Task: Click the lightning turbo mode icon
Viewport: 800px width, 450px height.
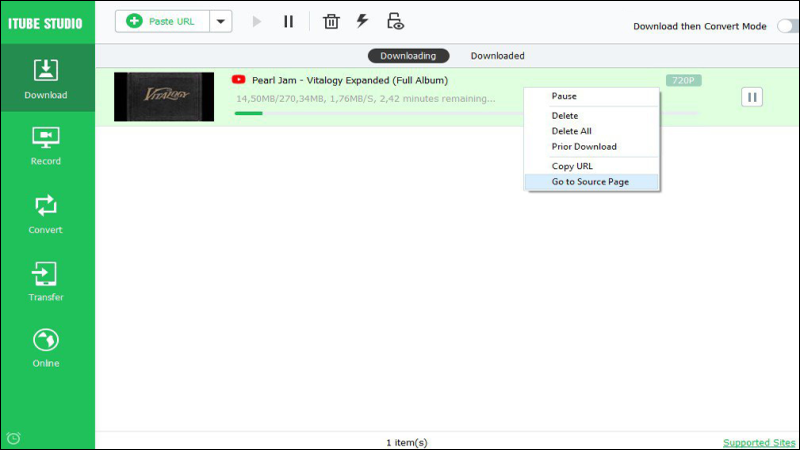Action: (x=362, y=21)
